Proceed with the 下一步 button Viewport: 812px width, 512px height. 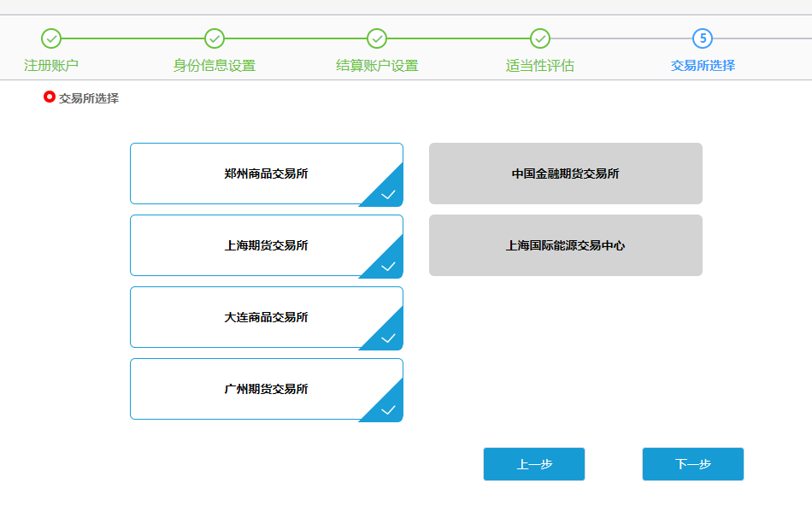[x=693, y=464]
